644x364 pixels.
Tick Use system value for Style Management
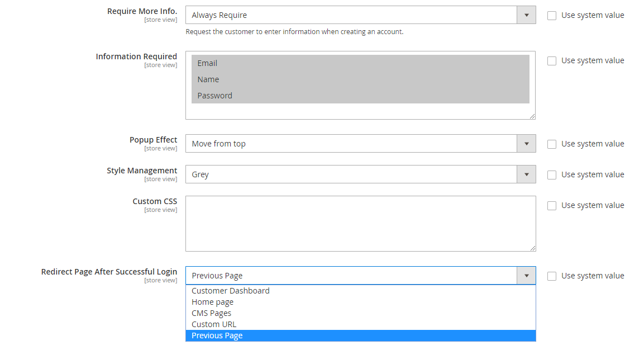pyautogui.click(x=552, y=175)
